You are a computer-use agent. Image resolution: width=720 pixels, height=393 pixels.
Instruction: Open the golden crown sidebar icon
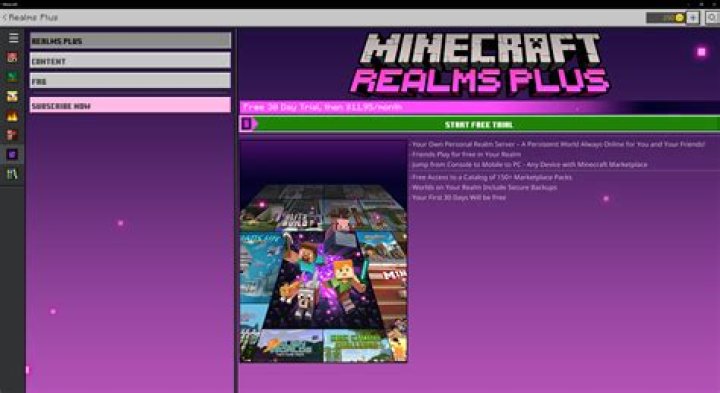(x=12, y=116)
